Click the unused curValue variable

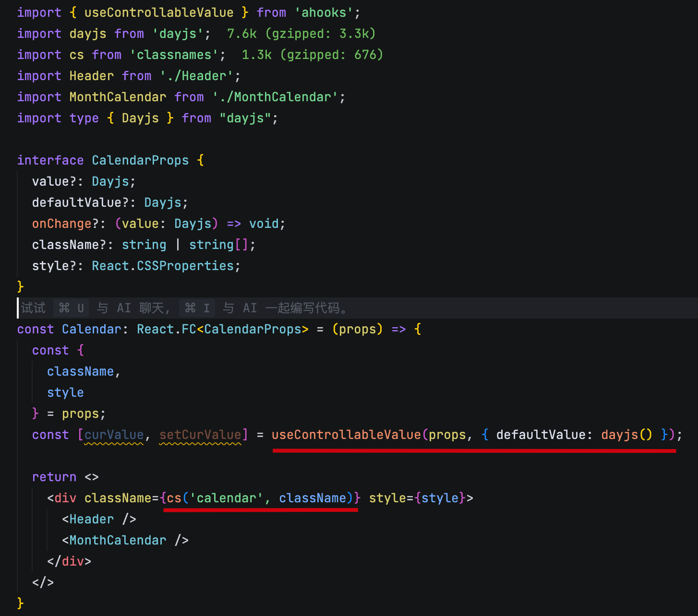point(114,435)
